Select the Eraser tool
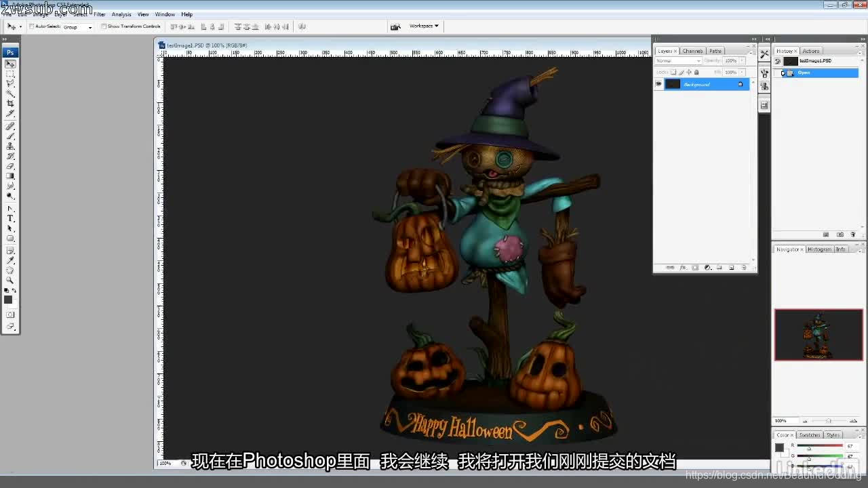The width and height of the screenshot is (868, 488). tap(10, 166)
